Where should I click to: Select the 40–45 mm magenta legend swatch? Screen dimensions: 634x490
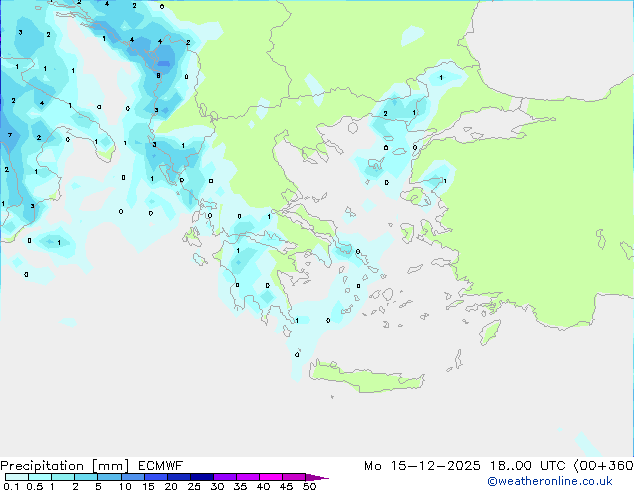pos(271,477)
